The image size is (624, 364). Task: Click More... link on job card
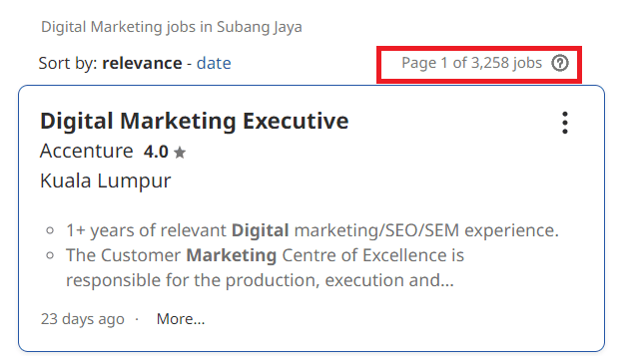tap(181, 319)
